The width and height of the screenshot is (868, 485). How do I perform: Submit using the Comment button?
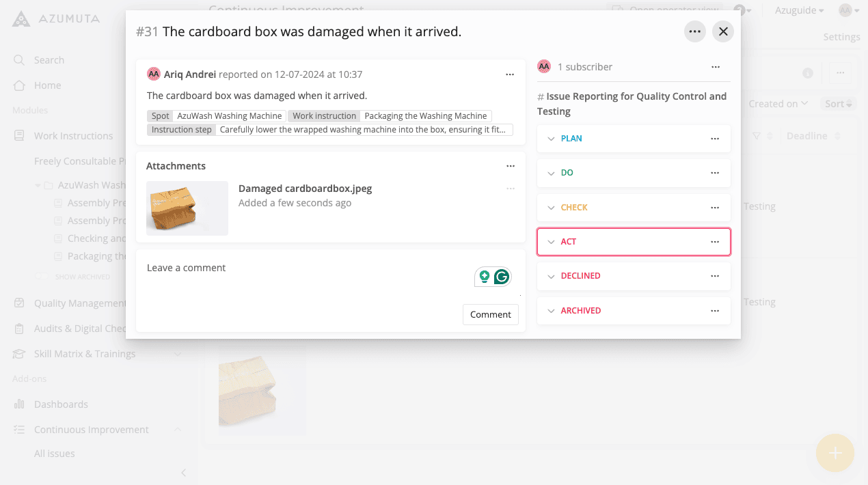coord(490,314)
